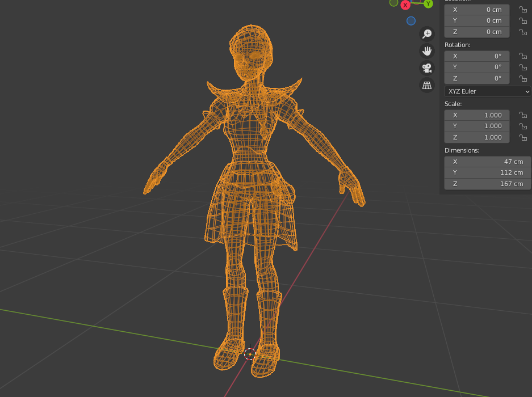Toggle the camera view icon
Screen dimensions: 532x397
tap(427, 68)
